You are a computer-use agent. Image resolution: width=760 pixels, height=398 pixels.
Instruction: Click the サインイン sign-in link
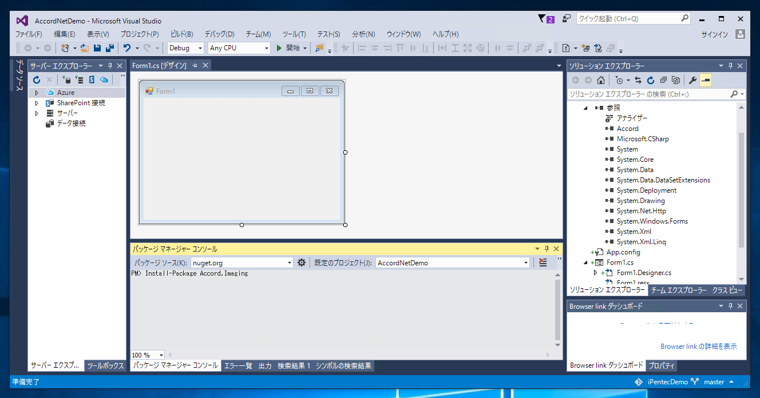point(715,34)
